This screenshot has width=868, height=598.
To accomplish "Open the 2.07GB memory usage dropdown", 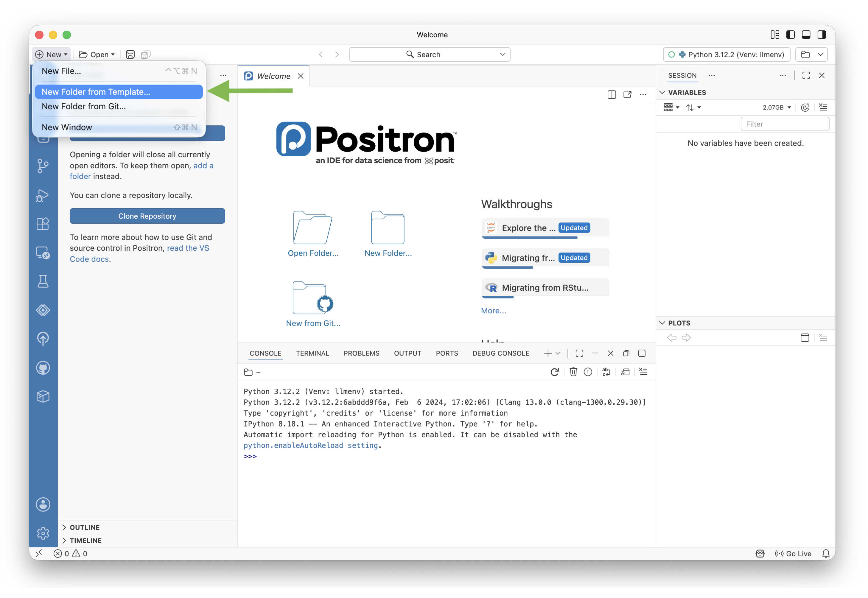I will [777, 108].
